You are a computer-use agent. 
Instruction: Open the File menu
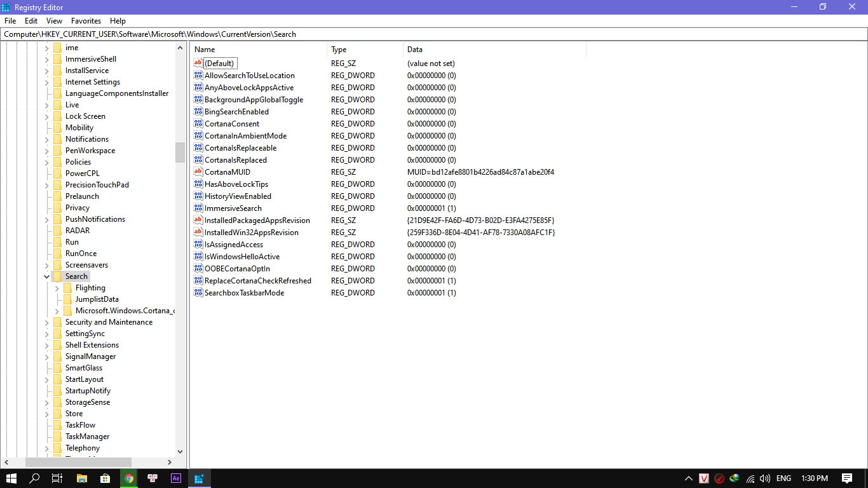(x=10, y=21)
